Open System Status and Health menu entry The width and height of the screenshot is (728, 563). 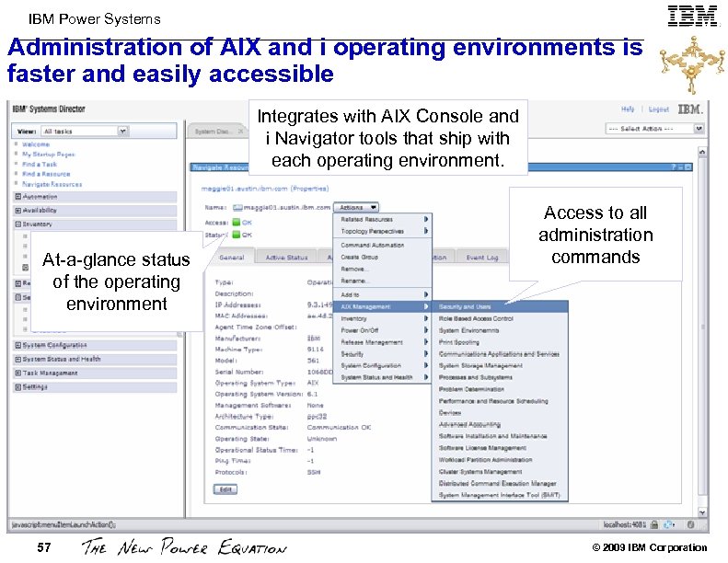click(x=383, y=377)
